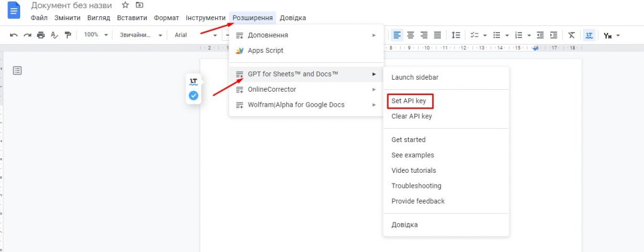644x252 pixels.
Task: Open the Формат menu
Action: (166, 18)
